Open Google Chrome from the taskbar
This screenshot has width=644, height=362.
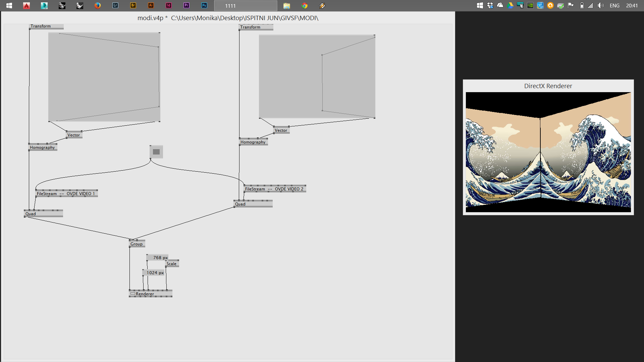(305, 5)
